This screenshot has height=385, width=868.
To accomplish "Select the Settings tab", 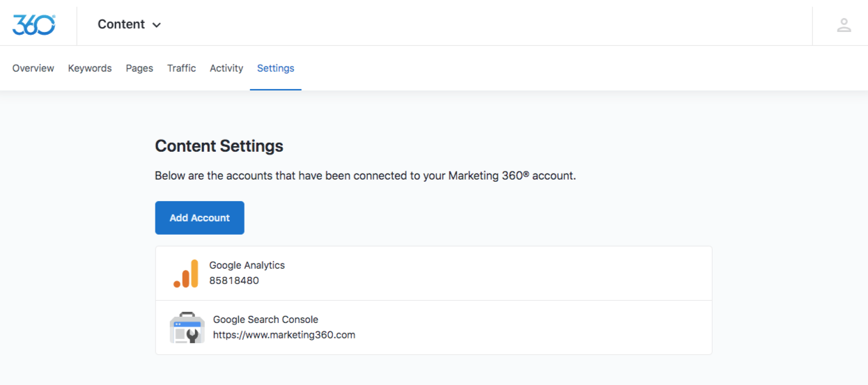I will click(275, 68).
